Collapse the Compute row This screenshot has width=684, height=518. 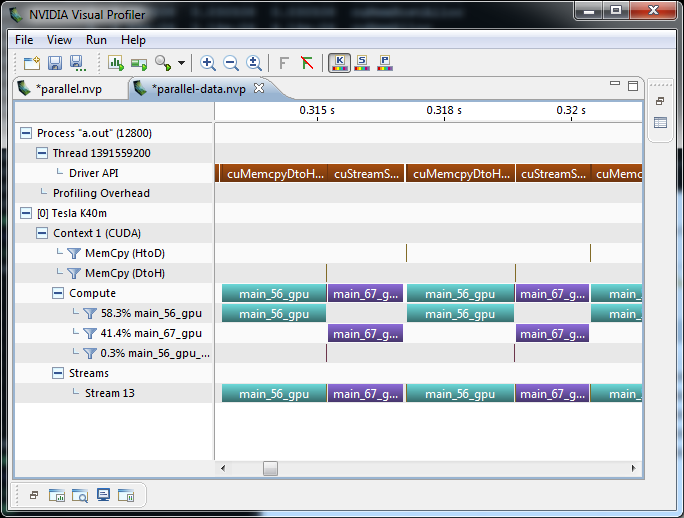click(x=58, y=293)
